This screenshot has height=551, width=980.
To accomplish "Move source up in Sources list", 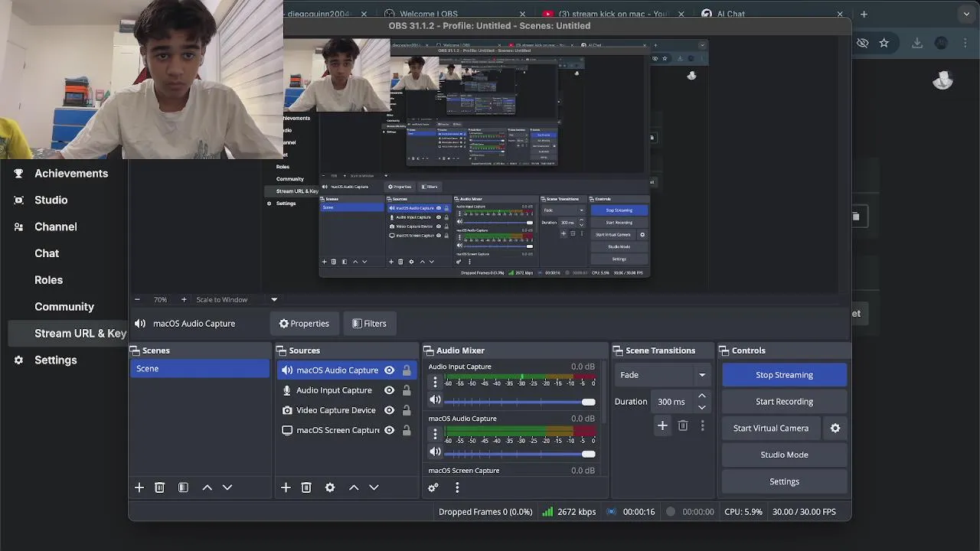I will coord(354,487).
